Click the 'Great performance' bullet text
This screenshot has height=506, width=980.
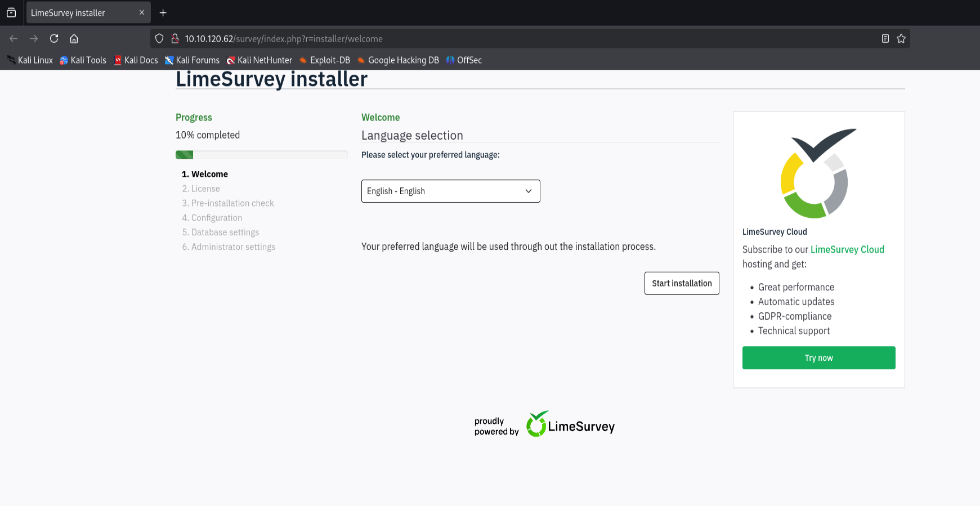796,287
